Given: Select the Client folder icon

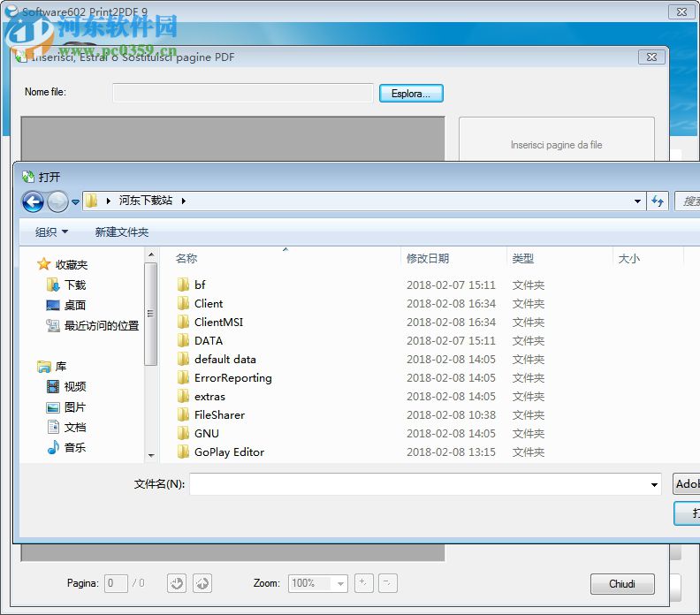Looking at the screenshot, I should [183, 303].
